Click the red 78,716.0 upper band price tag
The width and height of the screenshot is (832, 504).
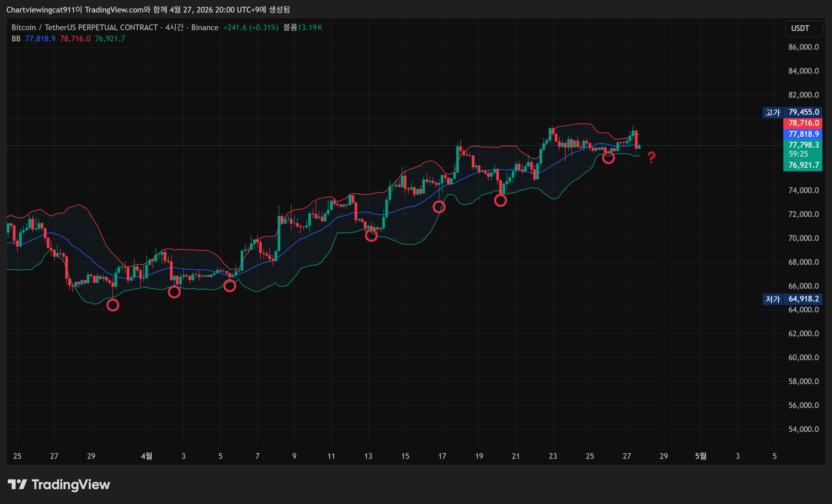[x=803, y=123]
